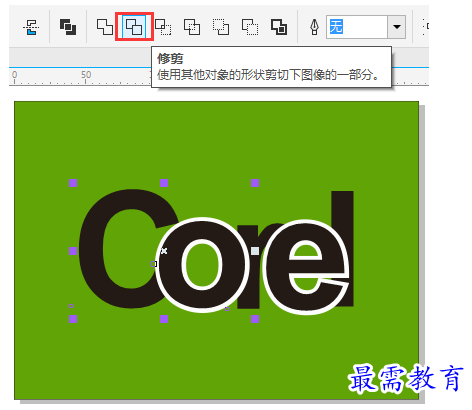Click the Back Minus Front button
Viewport: 472px width, 410px height.
pos(250,27)
